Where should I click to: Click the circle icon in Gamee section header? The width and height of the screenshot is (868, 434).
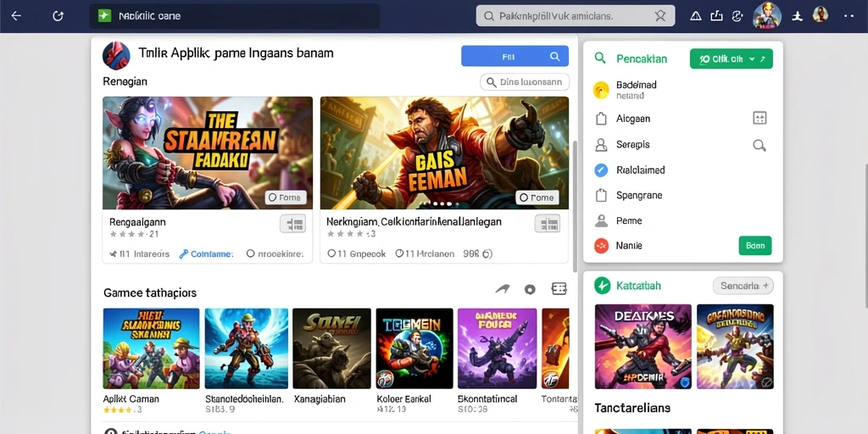[530, 289]
